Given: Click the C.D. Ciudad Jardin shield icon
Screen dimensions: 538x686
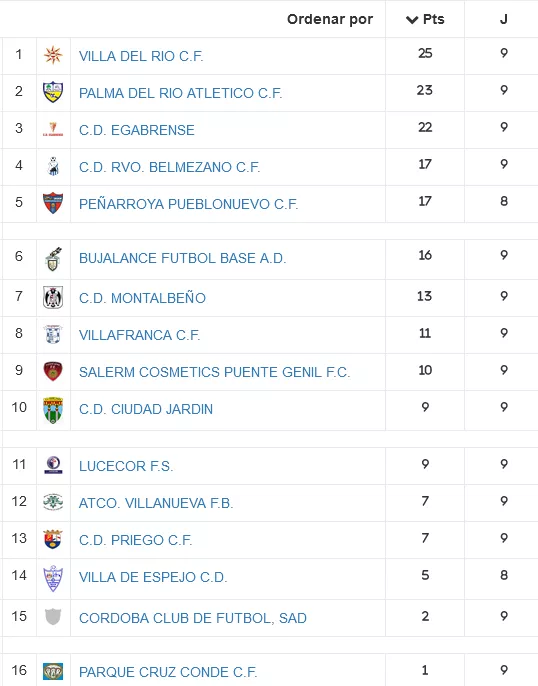Looking at the screenshot, I should pos(53,410).
